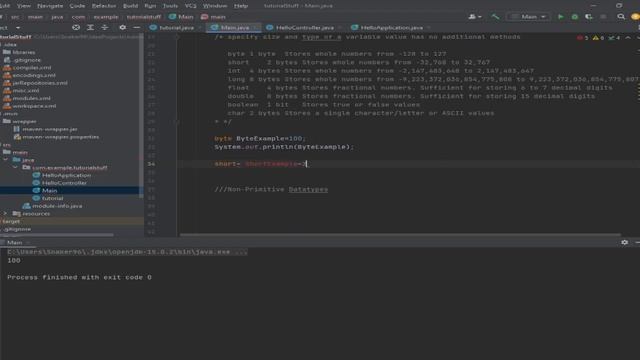
Task: Click the Collapse All icon in the Project panel
Action: pos(105,27)
